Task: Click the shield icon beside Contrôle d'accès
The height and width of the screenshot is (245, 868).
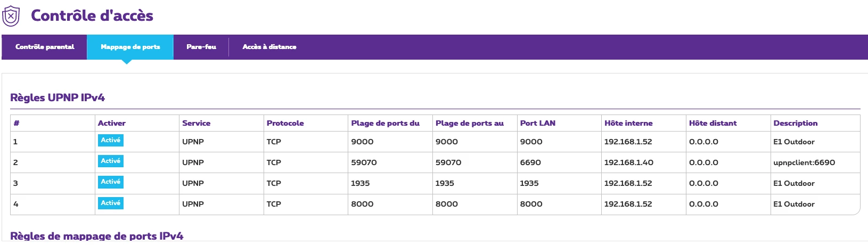Action: click(11, 16)
